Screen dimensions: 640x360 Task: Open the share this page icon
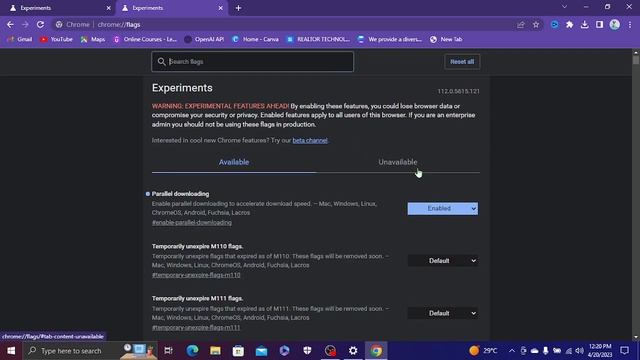click(520, 25)
